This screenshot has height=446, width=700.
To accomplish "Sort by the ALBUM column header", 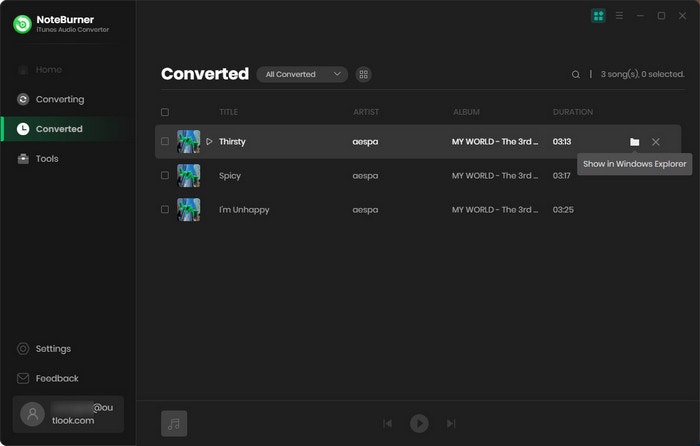I will coord(467,112).
